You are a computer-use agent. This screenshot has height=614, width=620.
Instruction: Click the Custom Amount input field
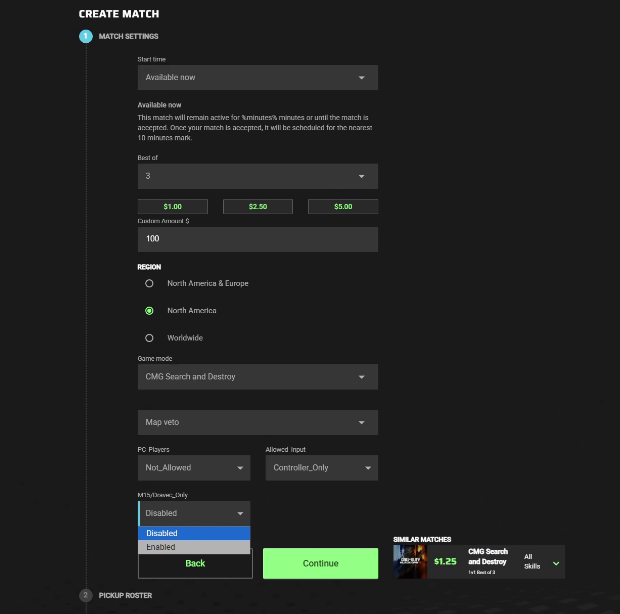coord(257,239)
